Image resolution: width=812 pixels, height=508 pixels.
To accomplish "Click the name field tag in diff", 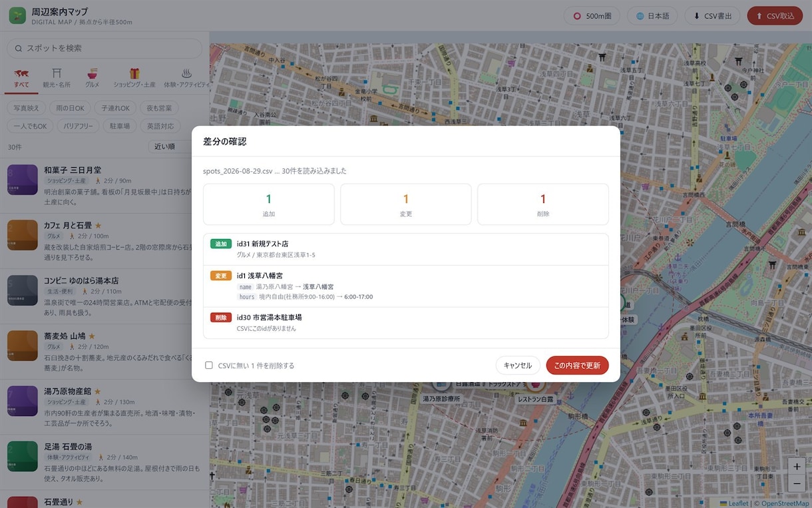I will [246, 287].
